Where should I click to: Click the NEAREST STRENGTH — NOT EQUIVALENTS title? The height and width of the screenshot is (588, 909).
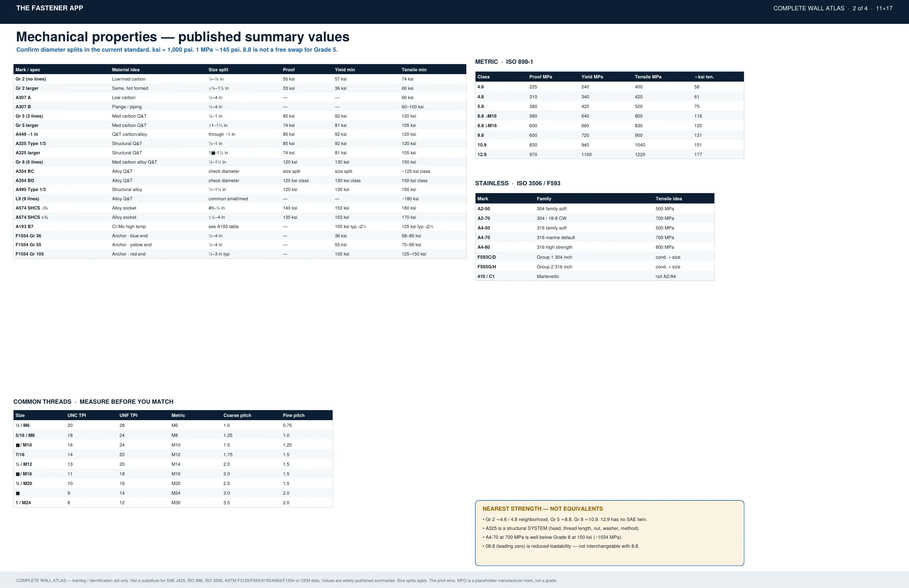543,509
